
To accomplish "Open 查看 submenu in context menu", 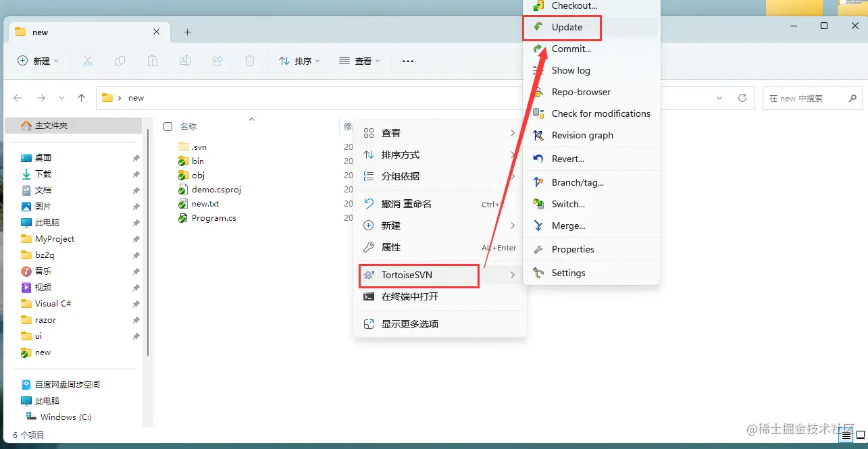I will 440,133.
